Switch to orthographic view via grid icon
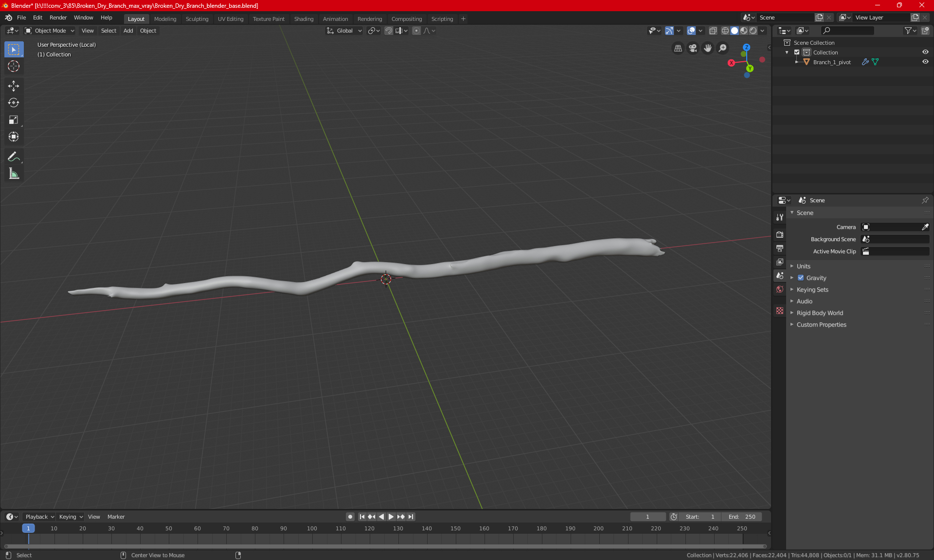 click(x=678, y=48)
